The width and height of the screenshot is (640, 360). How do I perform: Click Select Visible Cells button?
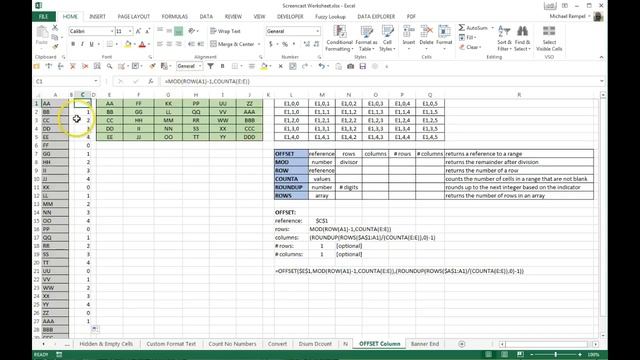[x=549, y=38]
